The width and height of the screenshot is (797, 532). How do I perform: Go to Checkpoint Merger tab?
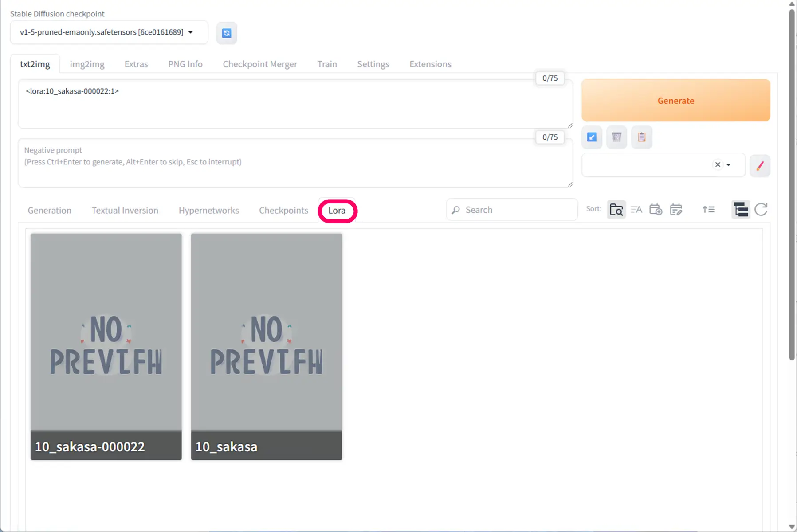coord(260,64)
